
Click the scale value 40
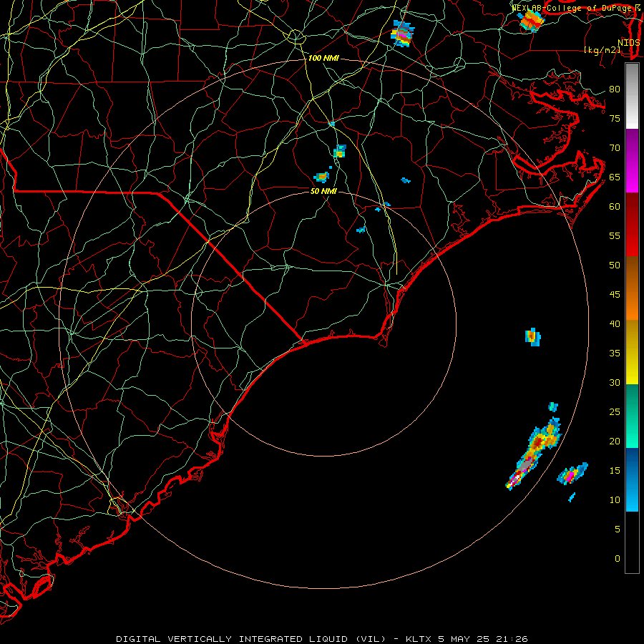615,324
